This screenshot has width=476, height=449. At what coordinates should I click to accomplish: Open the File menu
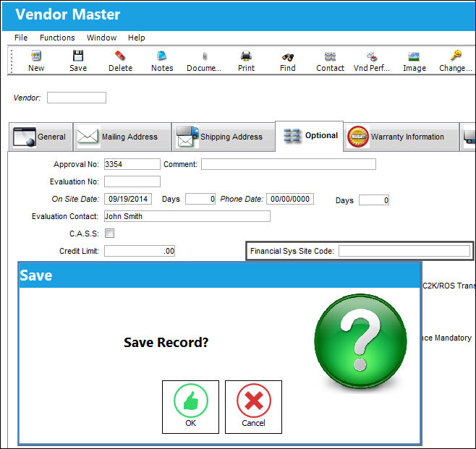[x=21, y=38]
